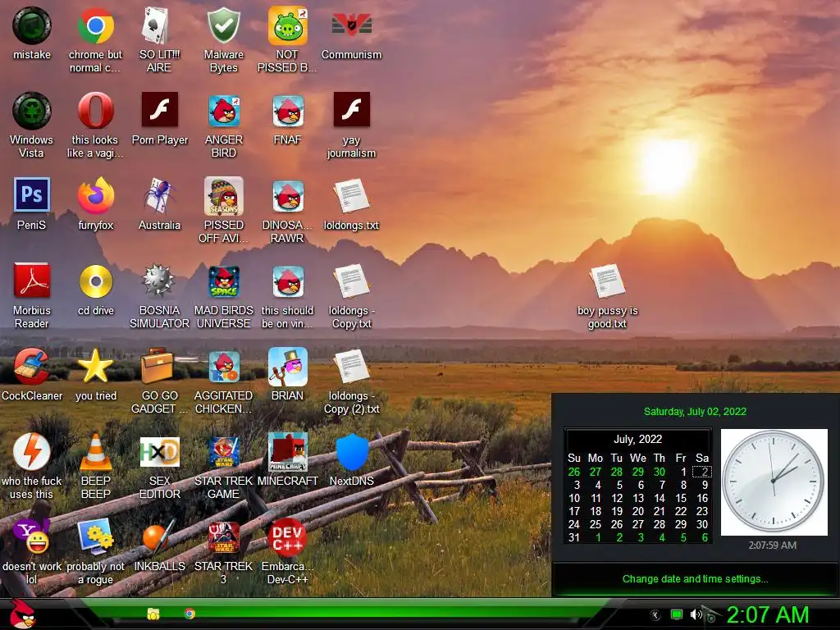
Task: Select June 26 in the calendar
Action: [573, 472]
